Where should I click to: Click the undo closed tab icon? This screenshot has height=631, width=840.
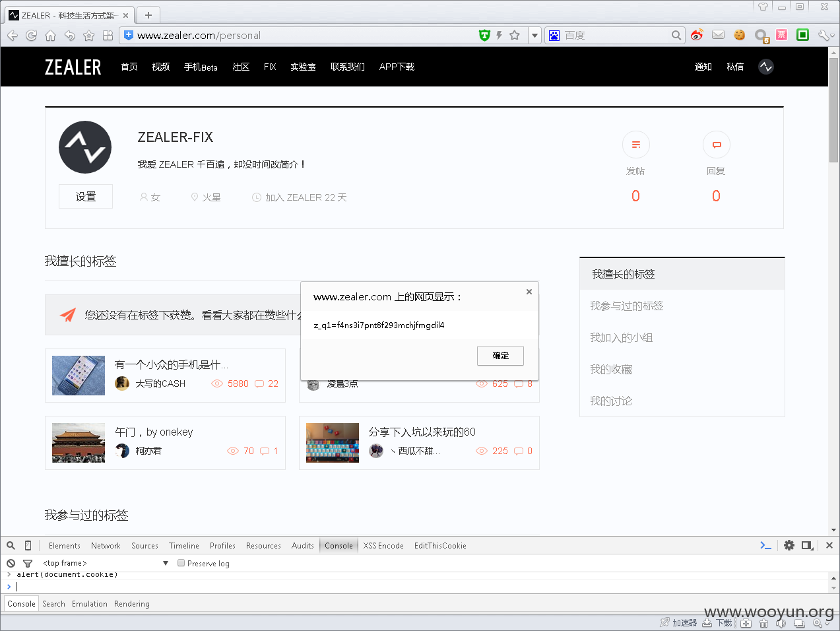[x=69, y=36]
